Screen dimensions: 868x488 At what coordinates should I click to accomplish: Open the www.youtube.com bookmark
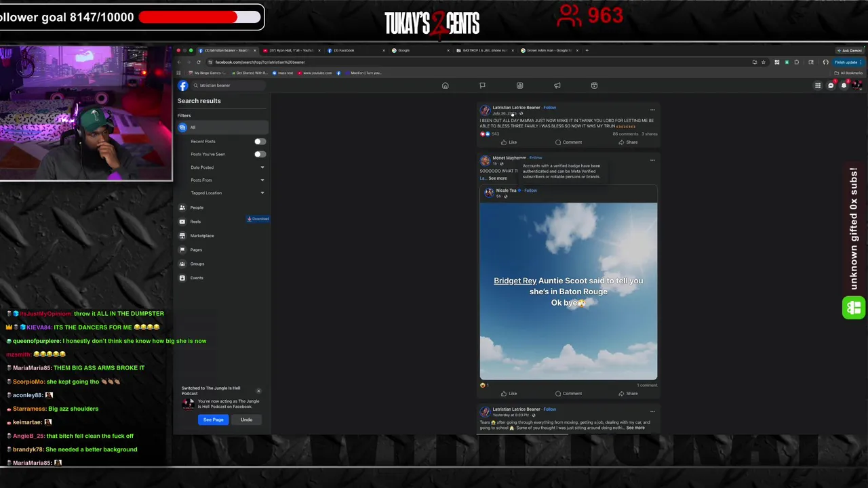[x=315, y=73]
